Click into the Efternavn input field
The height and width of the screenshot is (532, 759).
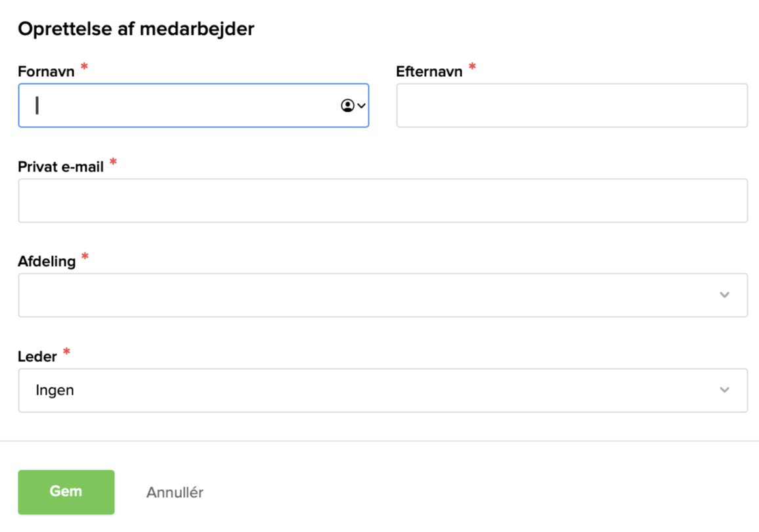571,106
